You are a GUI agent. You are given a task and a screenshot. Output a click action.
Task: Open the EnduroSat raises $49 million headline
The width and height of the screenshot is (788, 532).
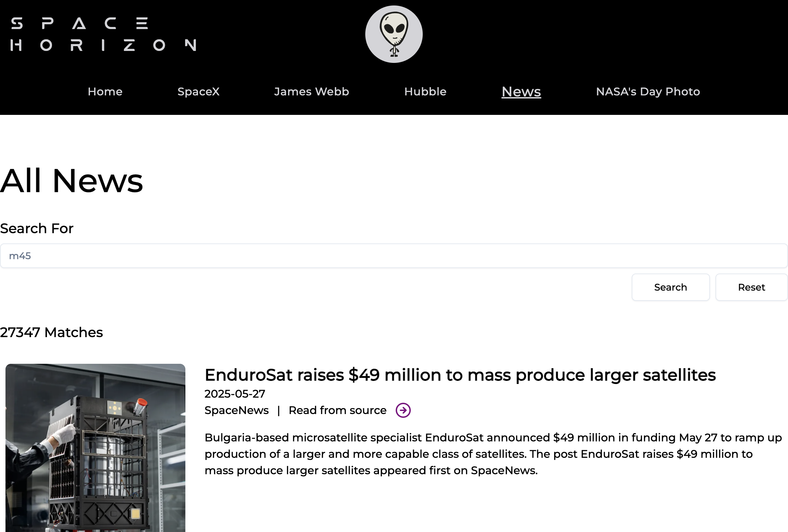point(460,375)
